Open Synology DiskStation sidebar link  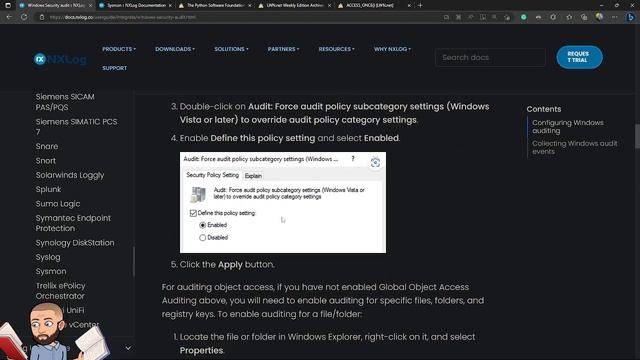pos(75,243)
